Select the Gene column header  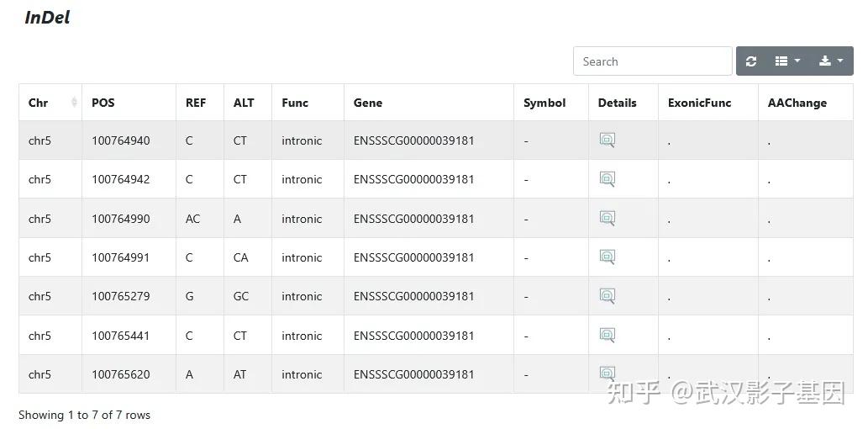(368, 103)
